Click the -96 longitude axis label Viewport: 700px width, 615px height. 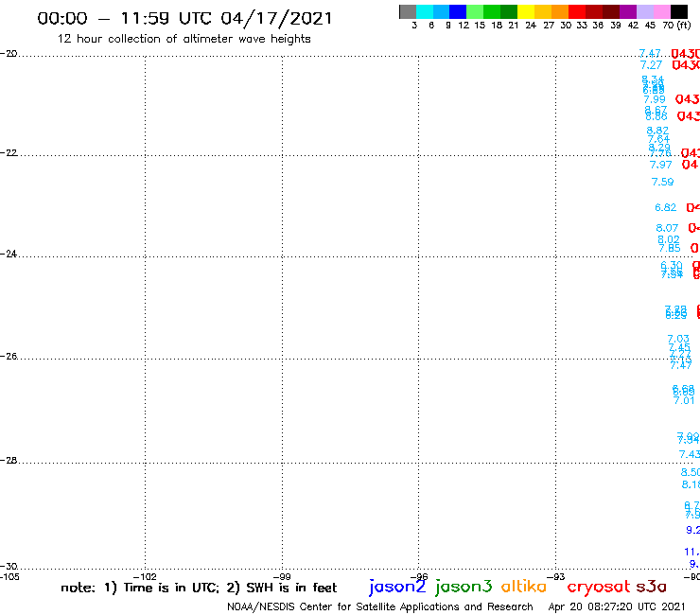419,576
